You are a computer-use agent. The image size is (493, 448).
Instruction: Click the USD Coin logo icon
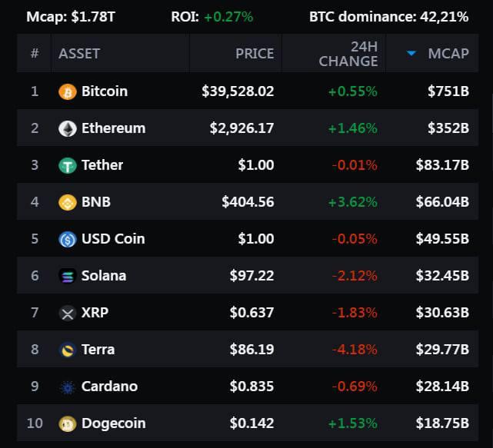68,239
